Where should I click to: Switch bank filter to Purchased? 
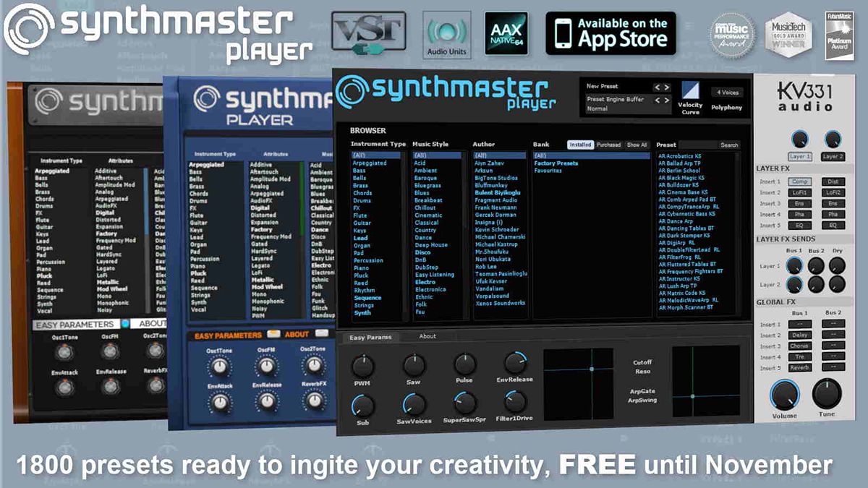tap(608, 145)
